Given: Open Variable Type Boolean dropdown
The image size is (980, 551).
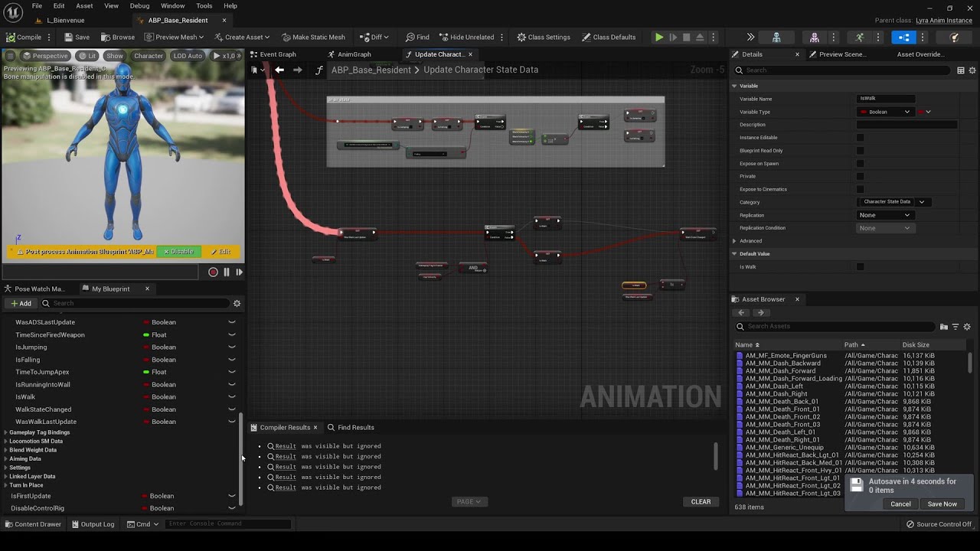Looking at the screenshot, I should [885, 112].
